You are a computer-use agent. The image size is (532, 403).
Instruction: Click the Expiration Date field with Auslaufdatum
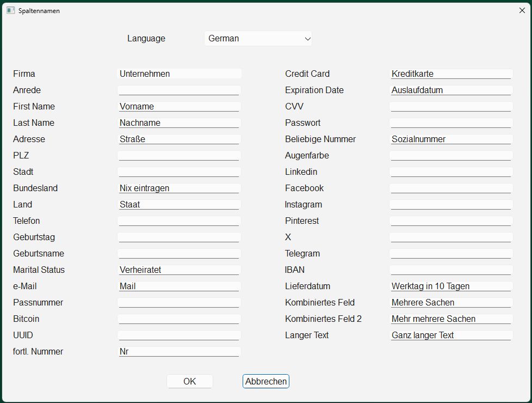pyautogui.click(x=451, y=90)
